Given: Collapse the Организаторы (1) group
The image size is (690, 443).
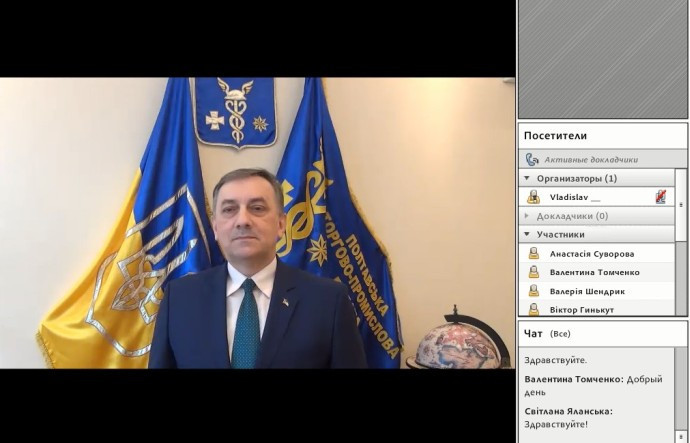Looking at the screenshot, I should (527, 178).
